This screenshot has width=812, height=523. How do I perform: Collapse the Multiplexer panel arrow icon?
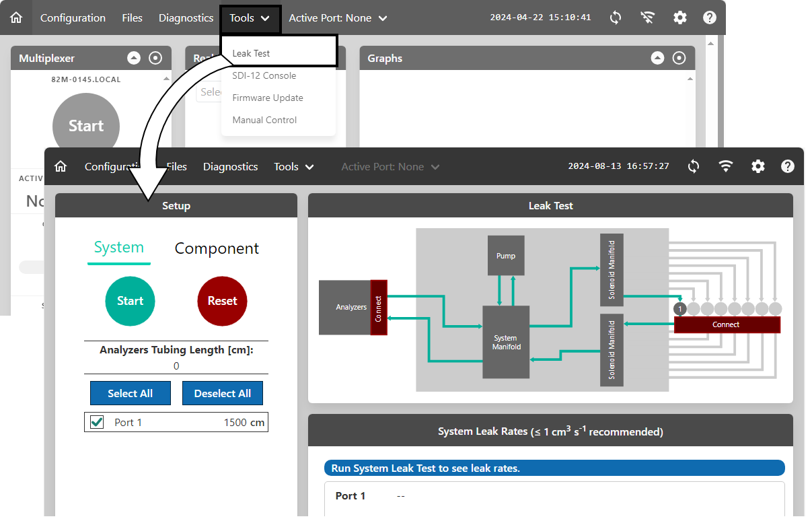click(134, 58)
